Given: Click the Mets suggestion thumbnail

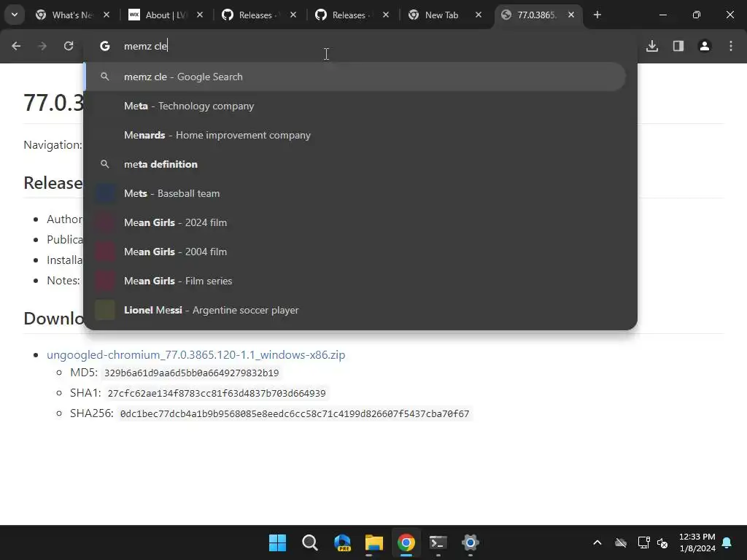Looking at the screenshot, I should (x=105, y=193).
